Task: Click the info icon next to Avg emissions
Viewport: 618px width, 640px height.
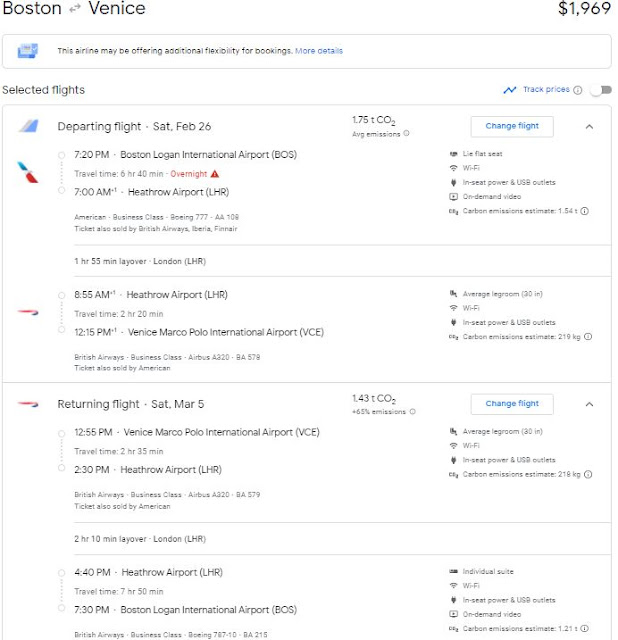Action: tap(406, 133)
